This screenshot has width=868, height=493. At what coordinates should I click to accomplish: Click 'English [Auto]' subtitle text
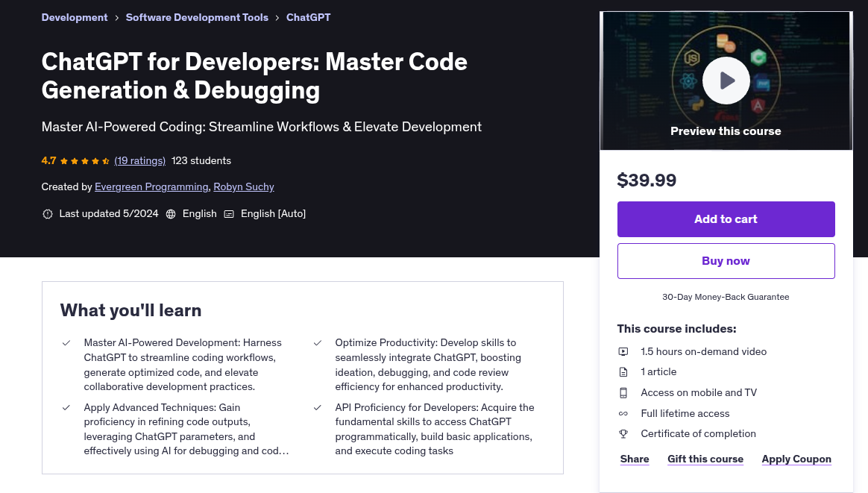(x=273, y=214)
